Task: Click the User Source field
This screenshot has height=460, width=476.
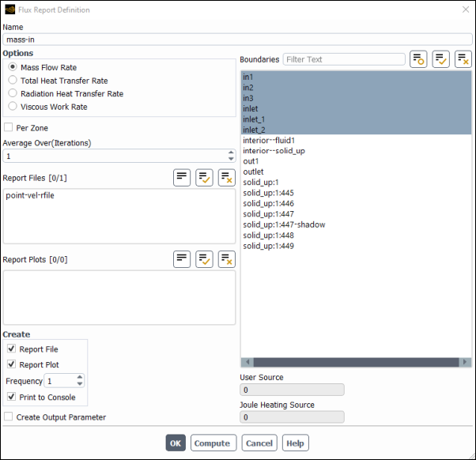Action: coord(292,390)
